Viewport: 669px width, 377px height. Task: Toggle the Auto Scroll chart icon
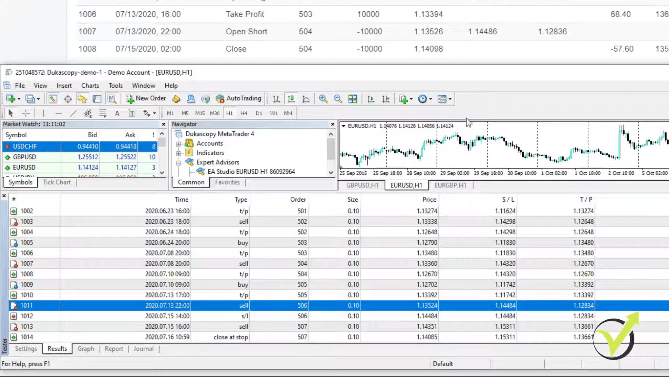371,99
